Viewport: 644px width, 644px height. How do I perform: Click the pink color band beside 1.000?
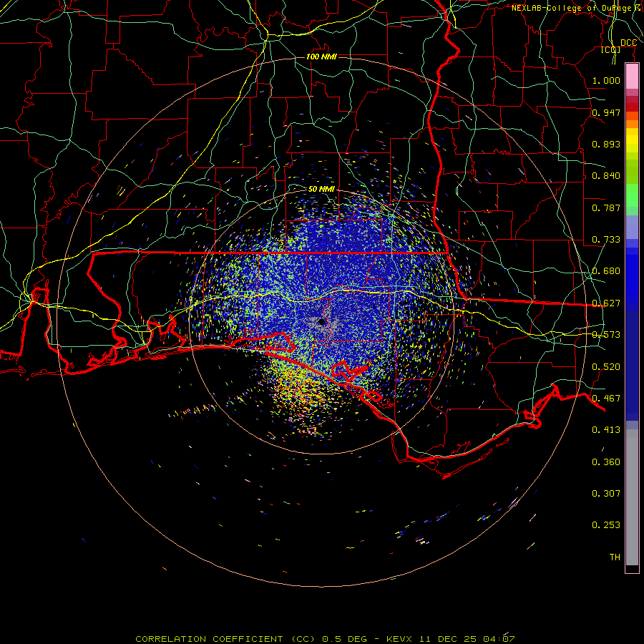[632, 76]
